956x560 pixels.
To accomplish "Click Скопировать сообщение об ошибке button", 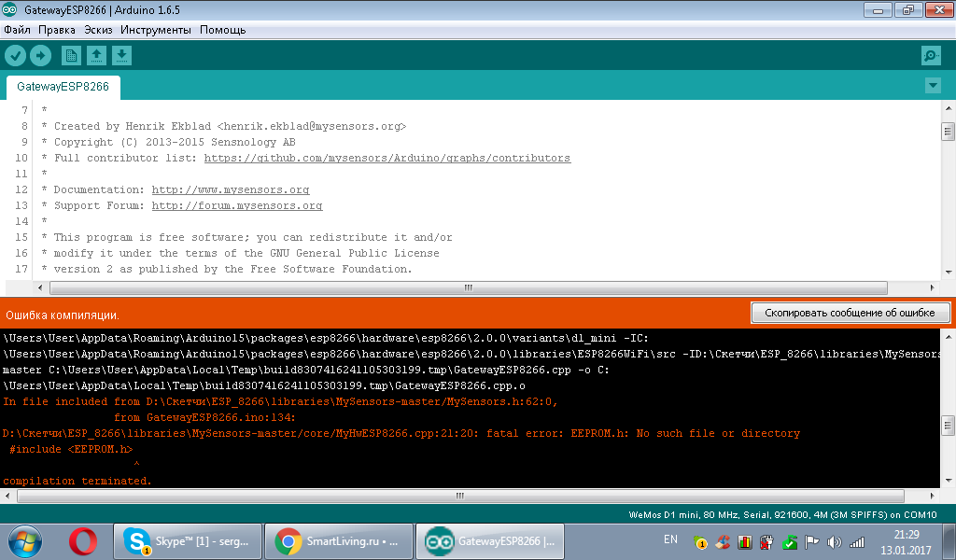I will tap(851, 312).
